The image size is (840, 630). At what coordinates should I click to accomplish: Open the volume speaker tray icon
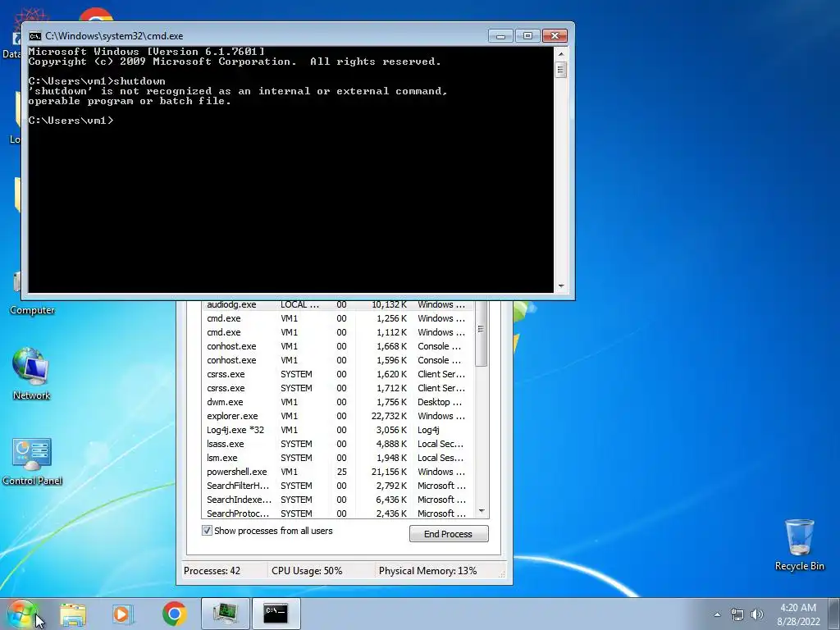click(757, 614)
